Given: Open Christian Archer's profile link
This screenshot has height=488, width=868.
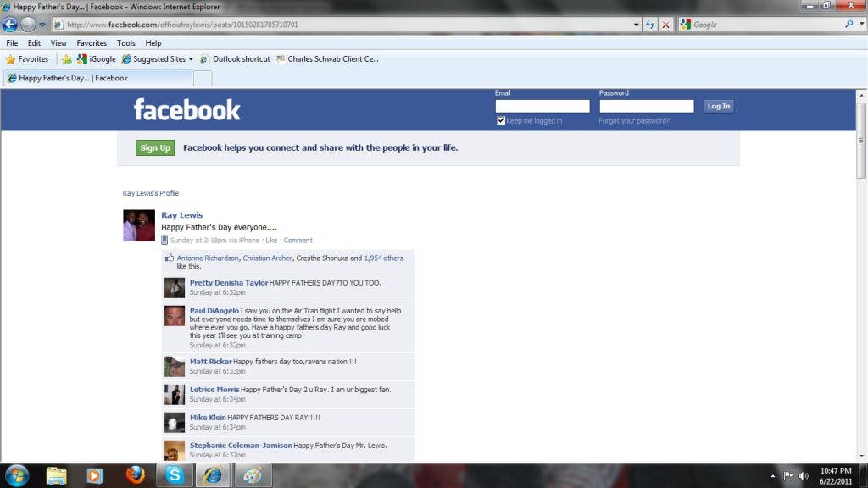Looking at the screenshot, I should (x=267, y=258).
